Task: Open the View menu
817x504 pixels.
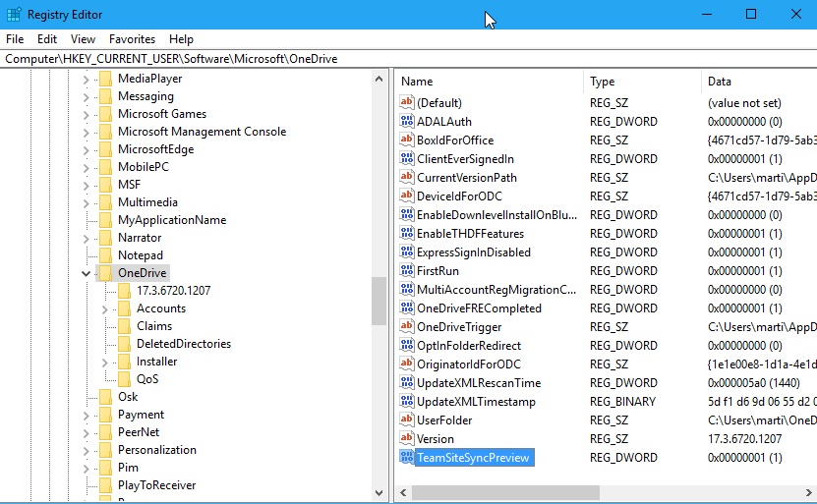Action: pyautogui.click(x=83, y=39)
